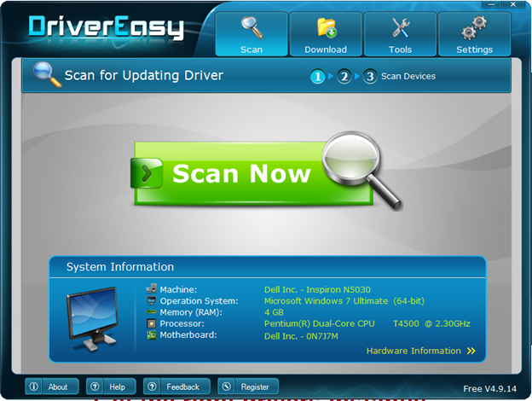The height and width of the screenshot is (401, 532).
Task: Click the Machine row icon
Action: coord(151,288)
